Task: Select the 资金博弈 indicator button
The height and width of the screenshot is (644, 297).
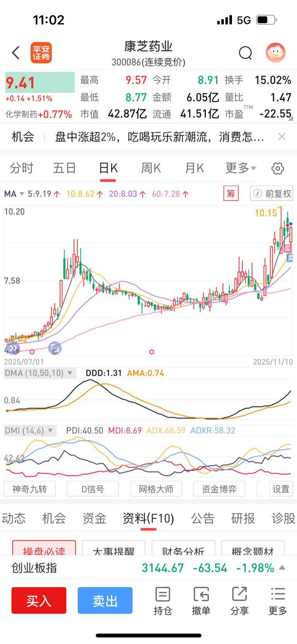Action: click(219, 489)
